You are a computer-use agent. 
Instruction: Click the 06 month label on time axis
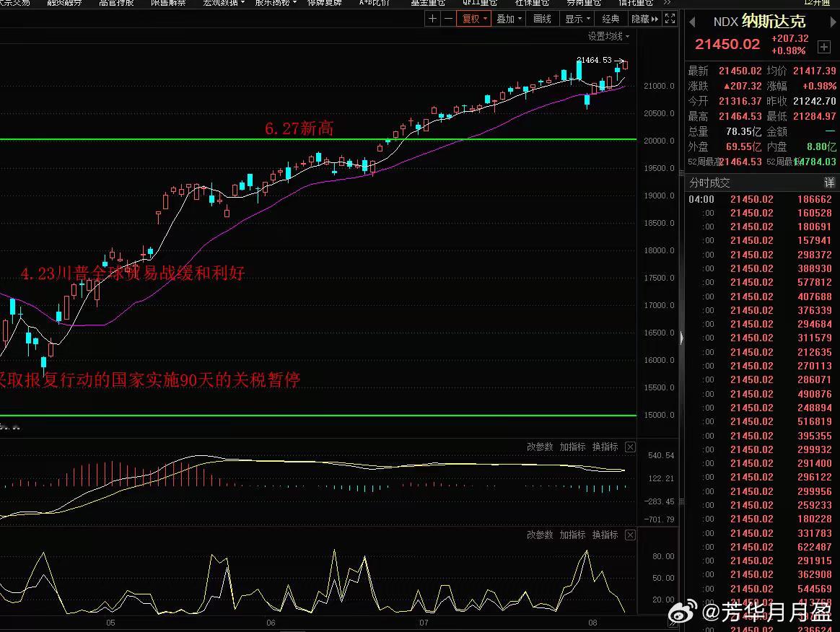271,623
